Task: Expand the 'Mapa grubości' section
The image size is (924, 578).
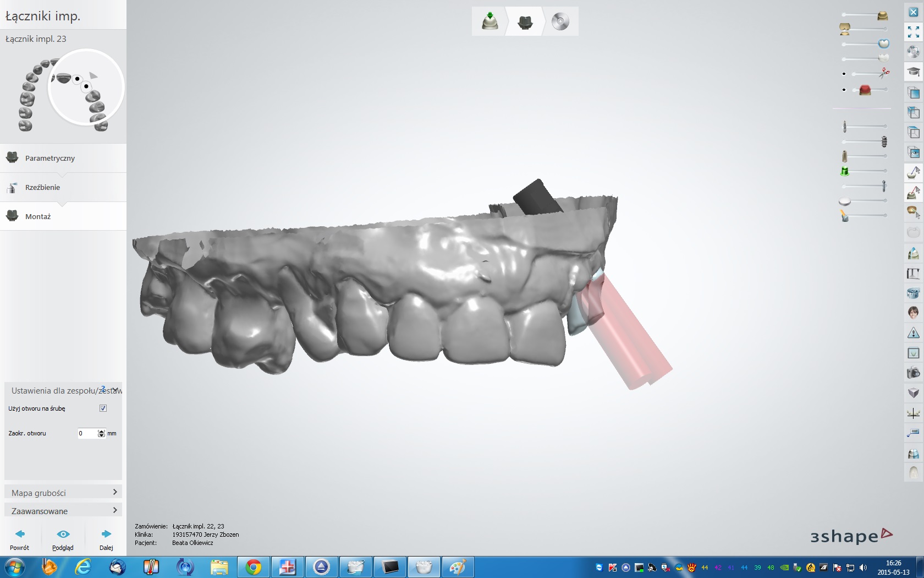Action: (63, 493)
